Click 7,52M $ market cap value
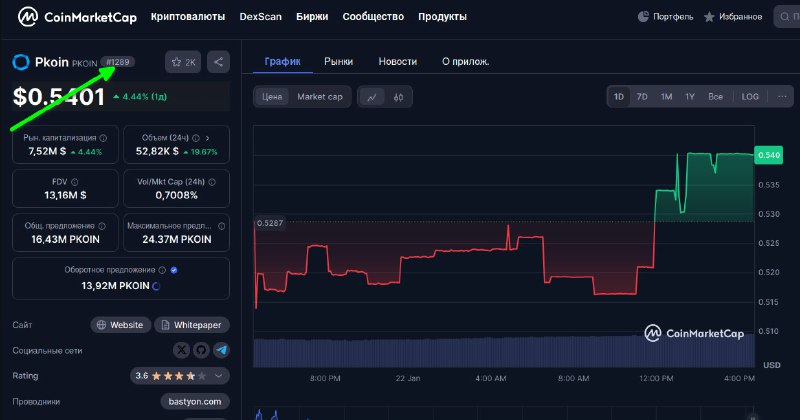Viewport: 800px width, 420px height. 47,152
